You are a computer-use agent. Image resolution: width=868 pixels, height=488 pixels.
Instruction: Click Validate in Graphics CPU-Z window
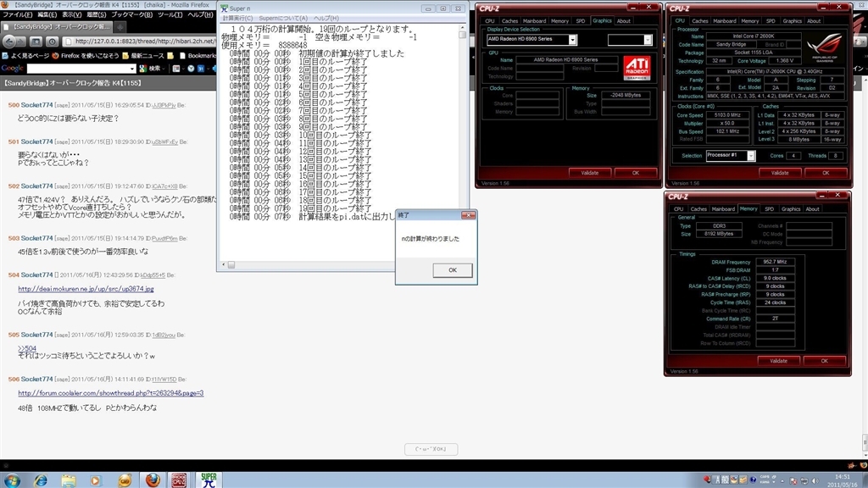click(590, 173)
